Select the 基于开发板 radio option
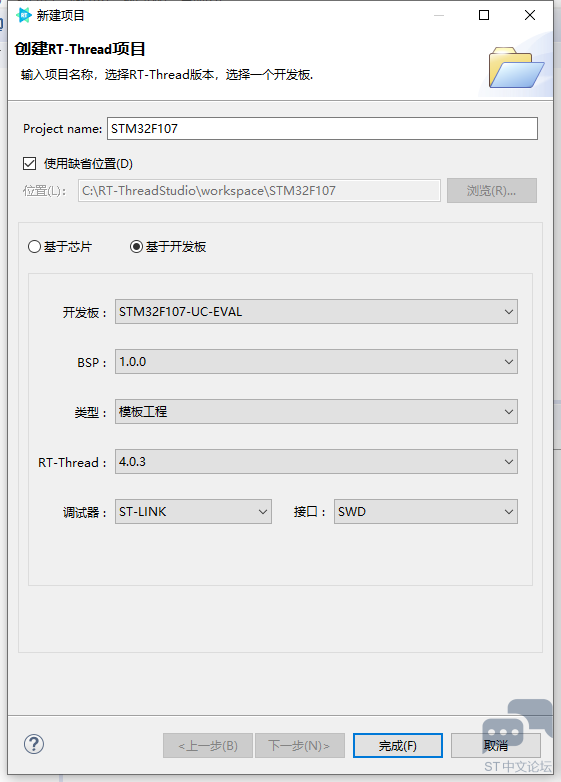 136,246
